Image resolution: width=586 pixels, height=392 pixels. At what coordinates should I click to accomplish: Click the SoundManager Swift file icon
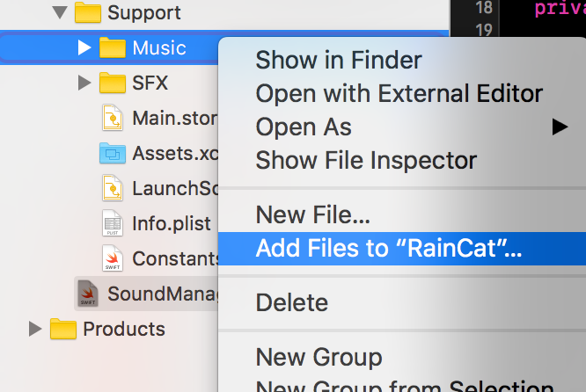point(88,294)
